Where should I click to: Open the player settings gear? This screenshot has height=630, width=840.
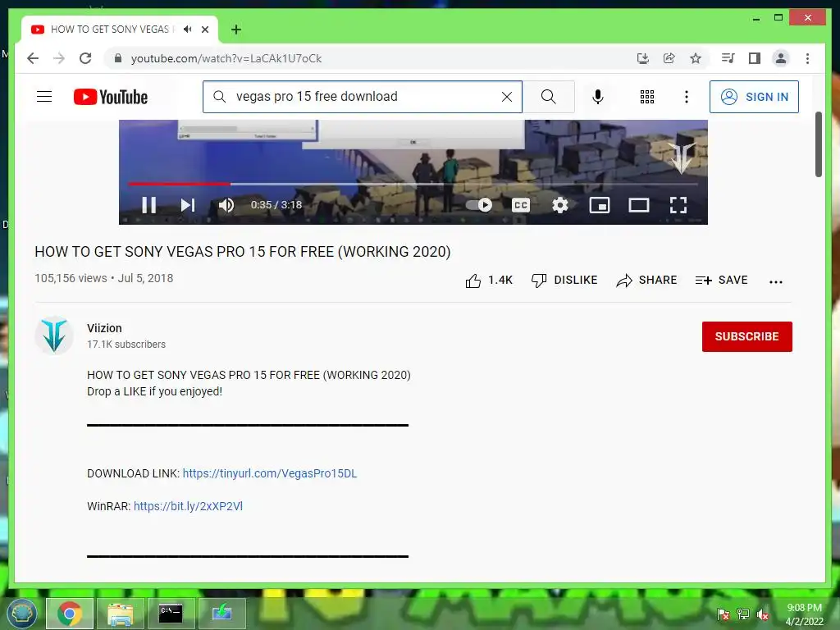559,204
